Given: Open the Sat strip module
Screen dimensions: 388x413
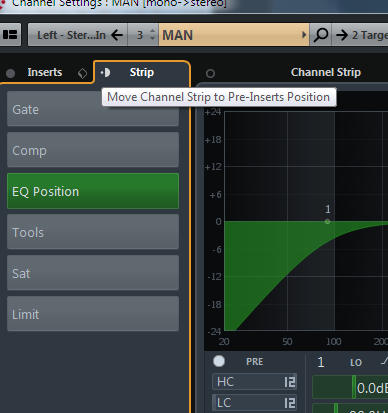Looking at the screenshot, I should 93,273.
